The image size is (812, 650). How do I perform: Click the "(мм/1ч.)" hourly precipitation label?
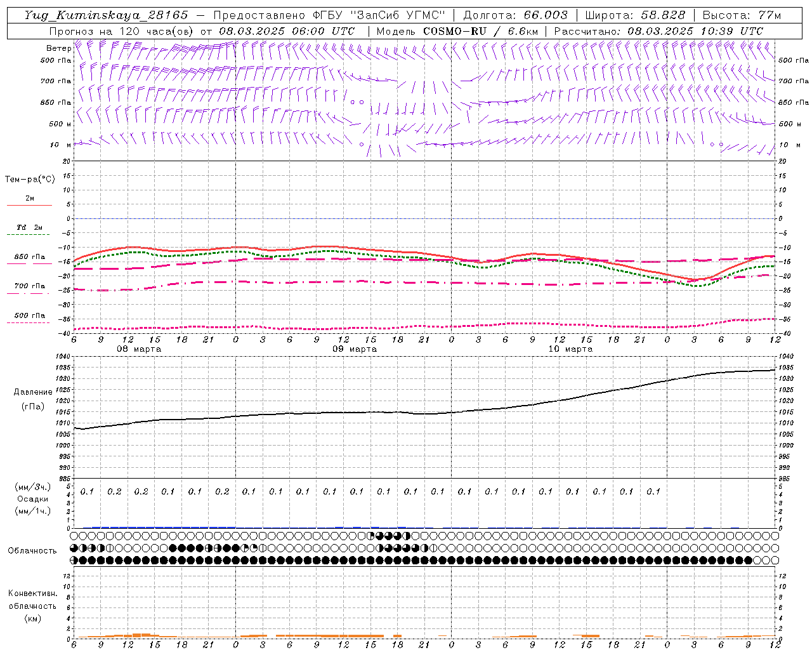[x=33, y=511]
